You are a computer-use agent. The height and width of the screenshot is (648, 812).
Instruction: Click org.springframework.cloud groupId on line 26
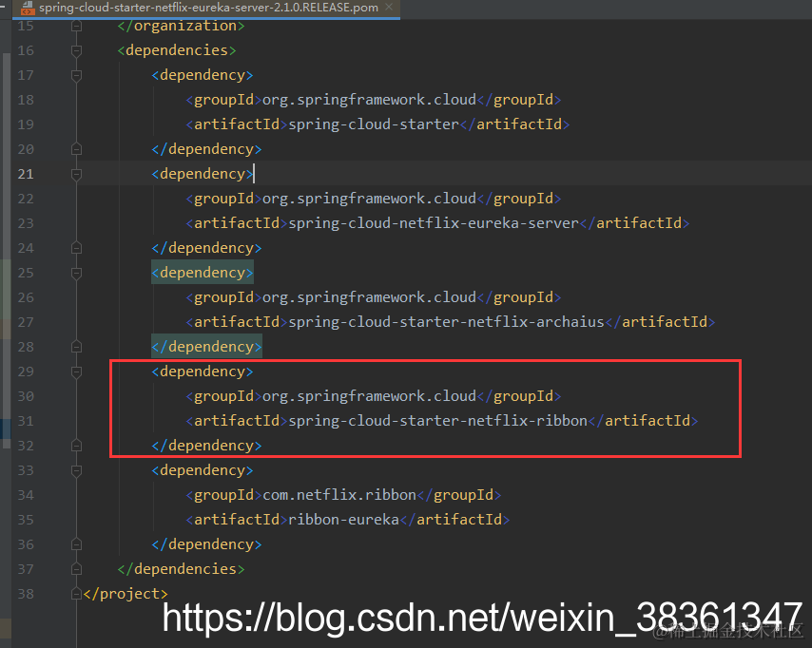(x=369, y=297)
